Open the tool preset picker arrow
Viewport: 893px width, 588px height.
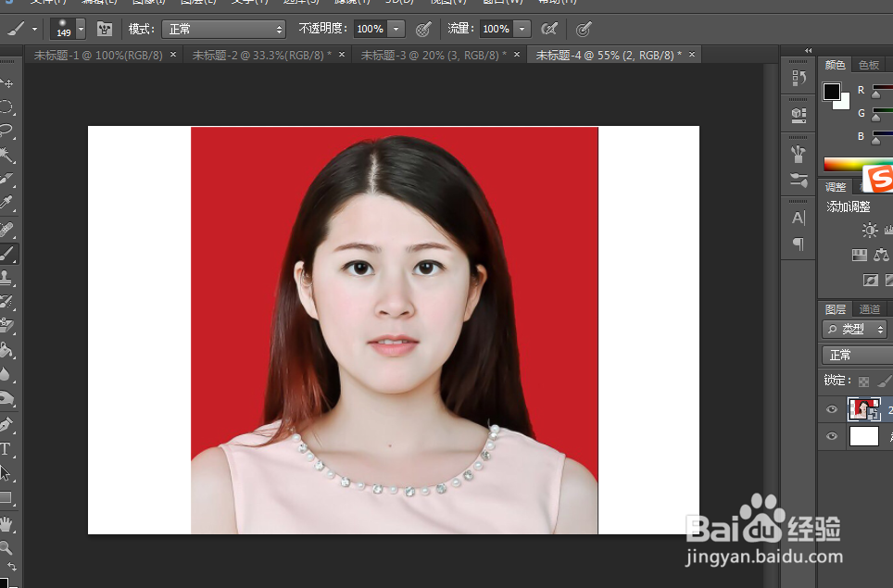click(x=35, y=29)
